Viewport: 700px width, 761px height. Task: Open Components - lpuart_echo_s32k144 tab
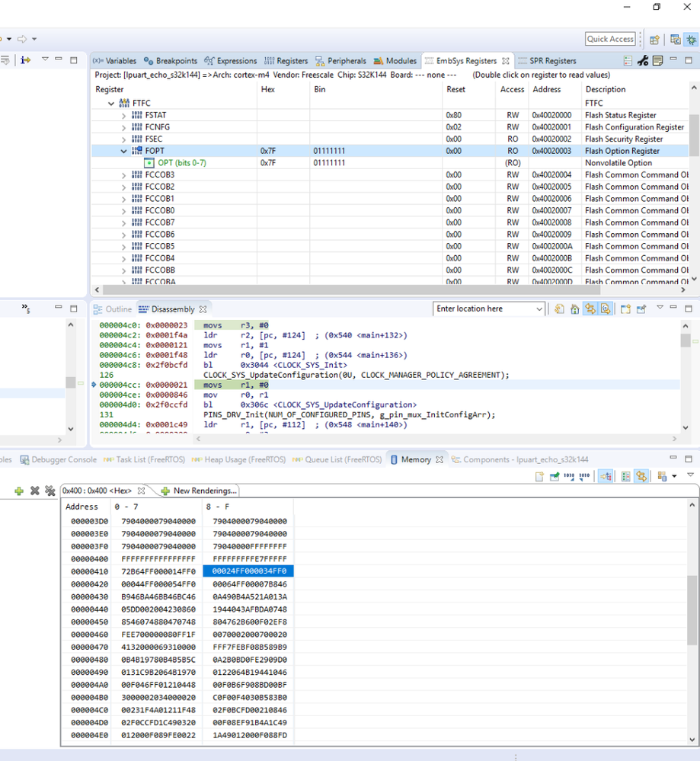click(x=520, y=459)
